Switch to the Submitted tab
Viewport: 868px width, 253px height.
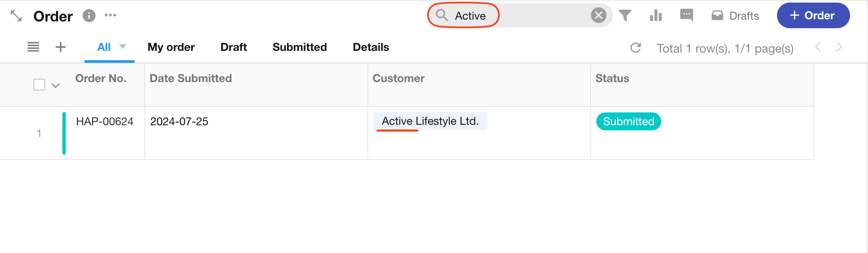[299, 47]
